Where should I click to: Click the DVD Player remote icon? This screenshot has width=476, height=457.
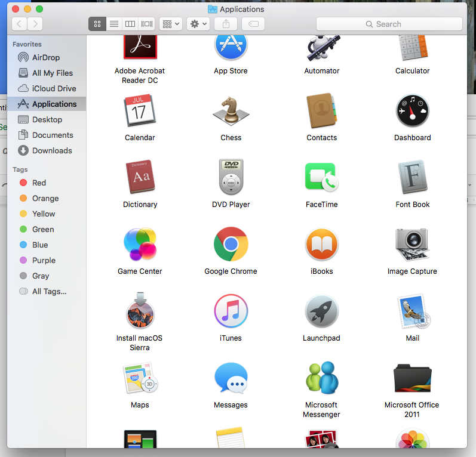[231, 177]
